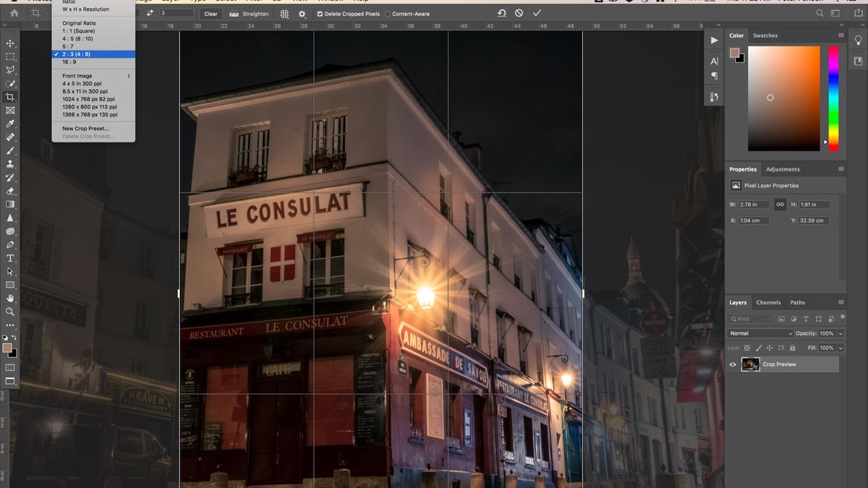This screenshot has width=868, height=488.
Task: Click the Clear button in the options bar
Action: point(210,13)
